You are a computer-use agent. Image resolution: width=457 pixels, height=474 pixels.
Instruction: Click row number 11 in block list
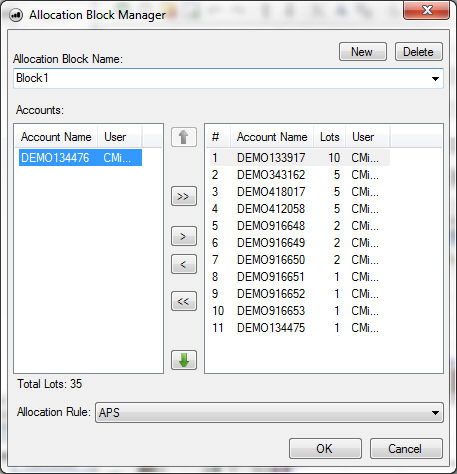click(218, 328)
